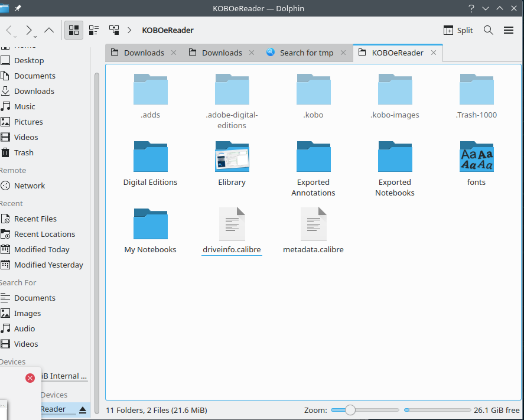Open the hamburger main menu
The image size is (524, 420).
[509, 30]
